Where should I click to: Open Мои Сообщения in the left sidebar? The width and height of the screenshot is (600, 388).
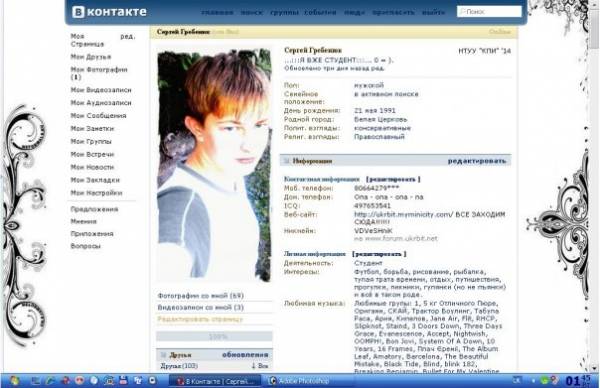(x=98, y=116)
